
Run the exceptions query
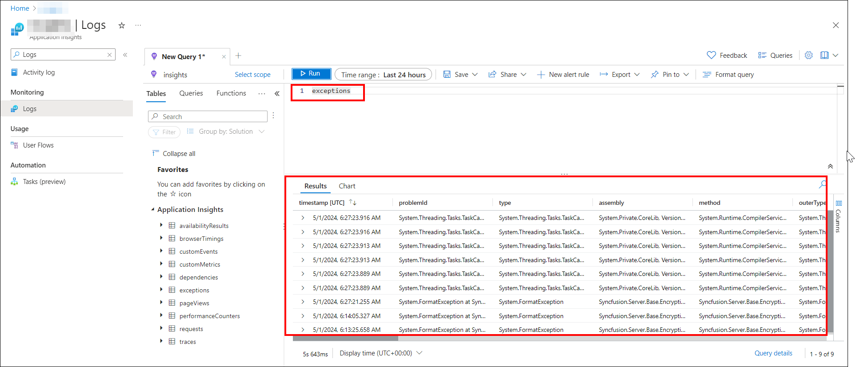point(311,74)
